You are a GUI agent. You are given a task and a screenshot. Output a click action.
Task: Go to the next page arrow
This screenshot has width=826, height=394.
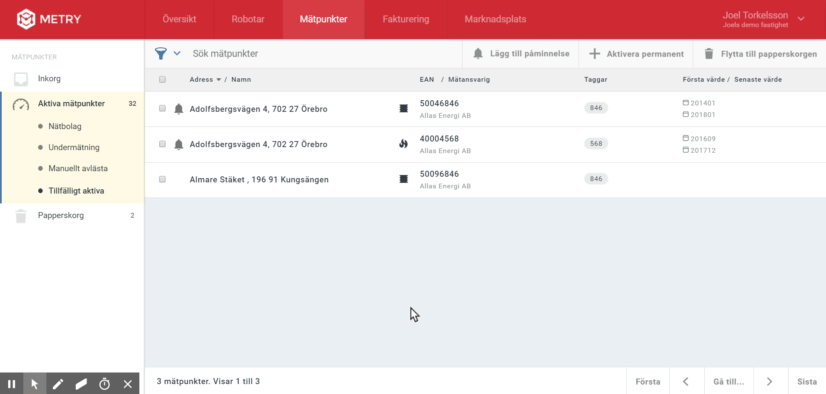[x=770, y=381]
